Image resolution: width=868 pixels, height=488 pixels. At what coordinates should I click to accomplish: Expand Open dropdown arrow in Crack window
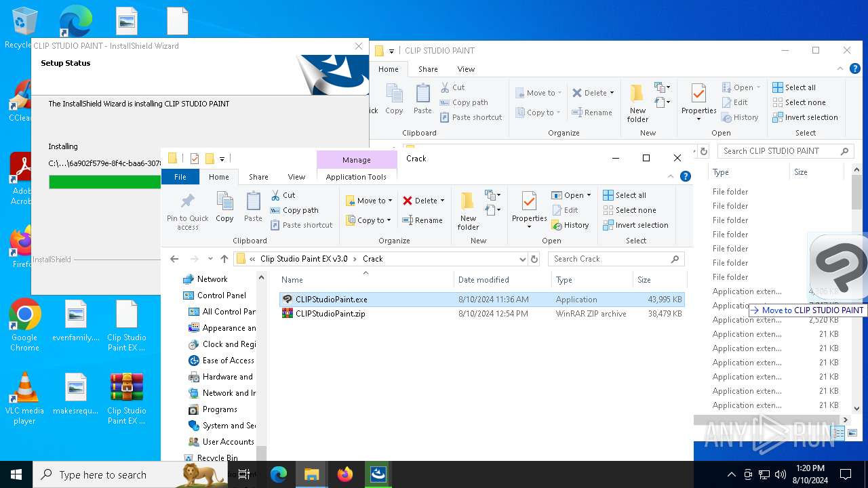click(x=589, y=195)
